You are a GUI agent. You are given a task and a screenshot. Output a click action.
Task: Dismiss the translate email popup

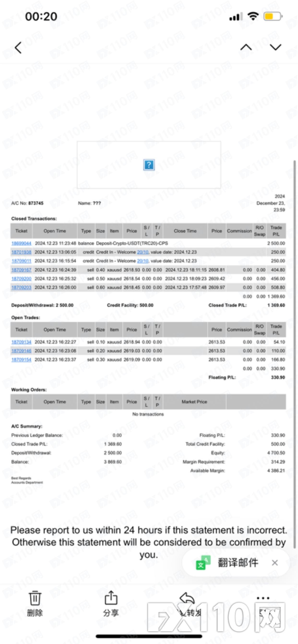click(275, 563)
